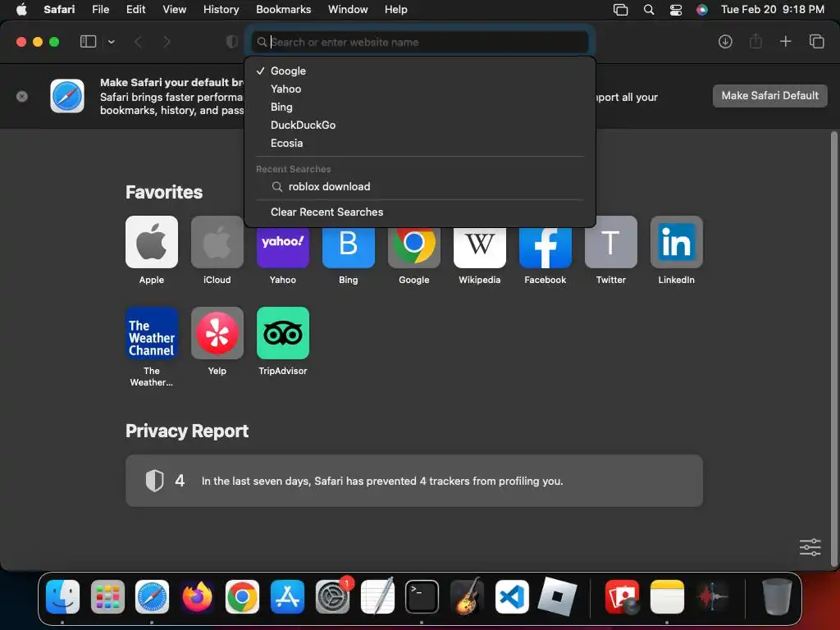Open Finder from the Dock

tap(62, 596)
